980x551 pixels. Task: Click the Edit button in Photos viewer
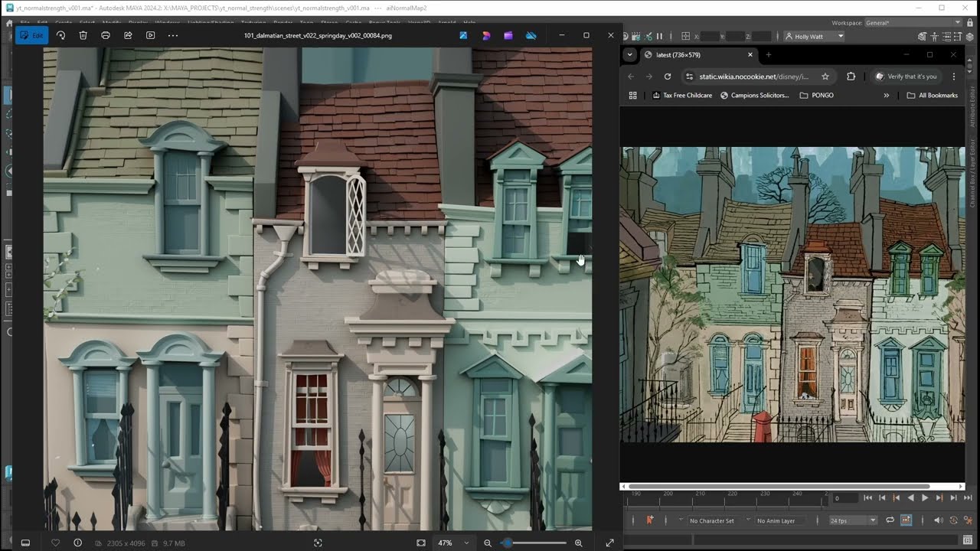pos(32,35)
